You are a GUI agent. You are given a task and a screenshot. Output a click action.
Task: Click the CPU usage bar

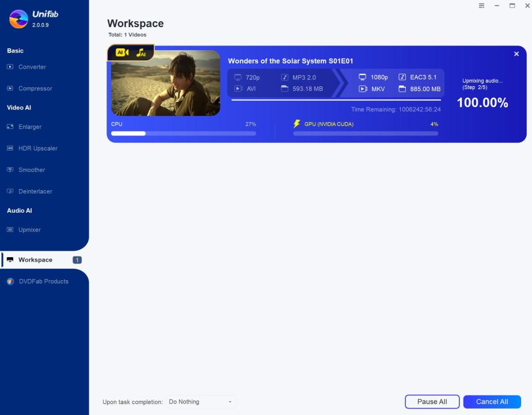(x=184, y=134)
